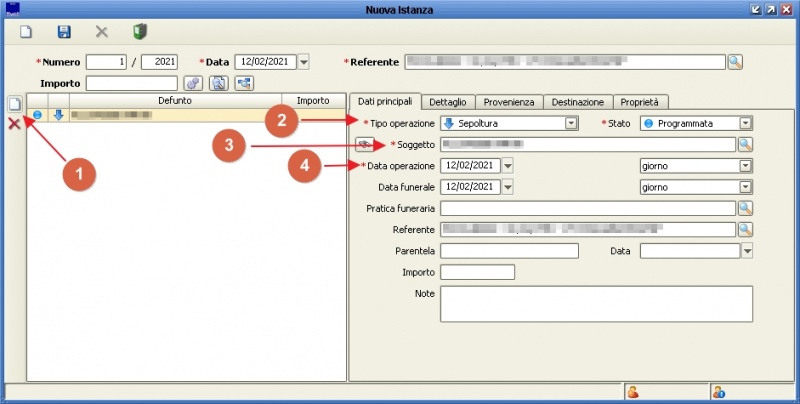The image size is (800, 404).
Task: Search for a Soggetto with the magnifier icon
Action: (x=745, y=144)
